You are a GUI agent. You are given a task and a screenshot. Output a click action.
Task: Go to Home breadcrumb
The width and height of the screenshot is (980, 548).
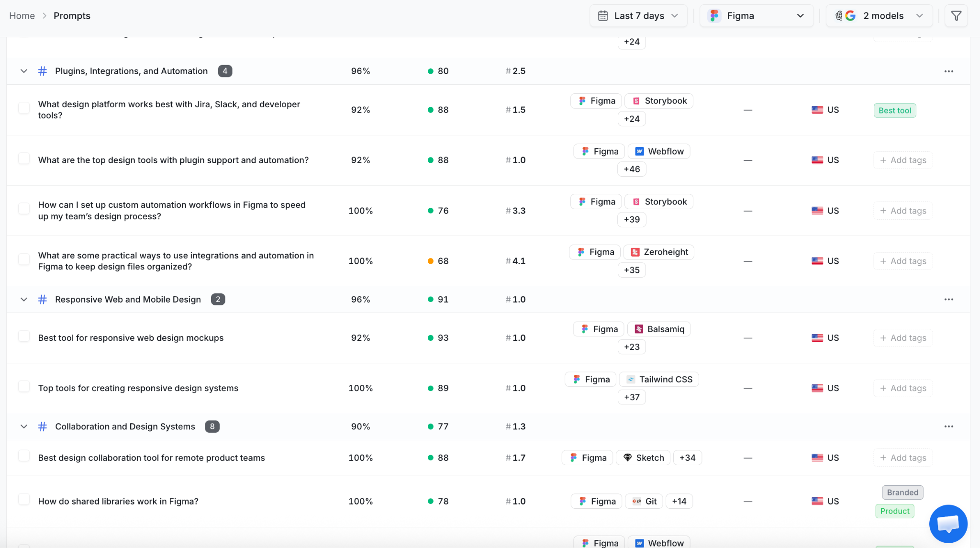22,16
